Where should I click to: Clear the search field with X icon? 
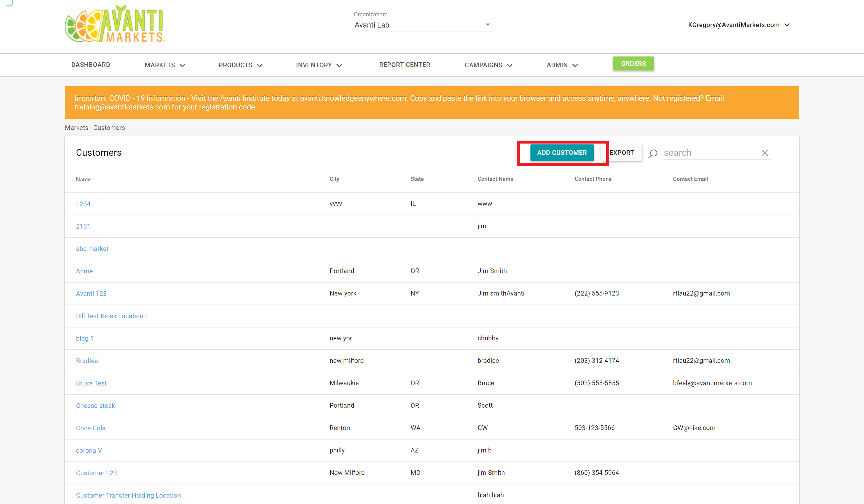click(765, 153)
